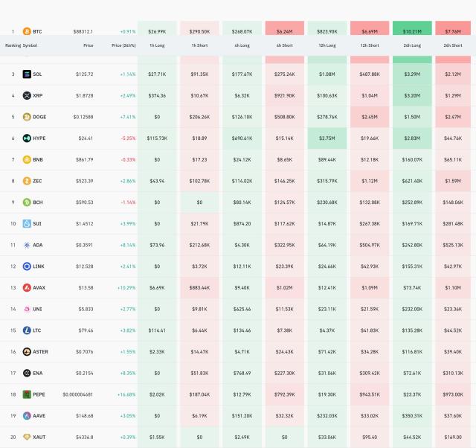476x448 pixels.
Task: Select XRP 24h Long value $3.20M
Action: click(x=412, y=95)
